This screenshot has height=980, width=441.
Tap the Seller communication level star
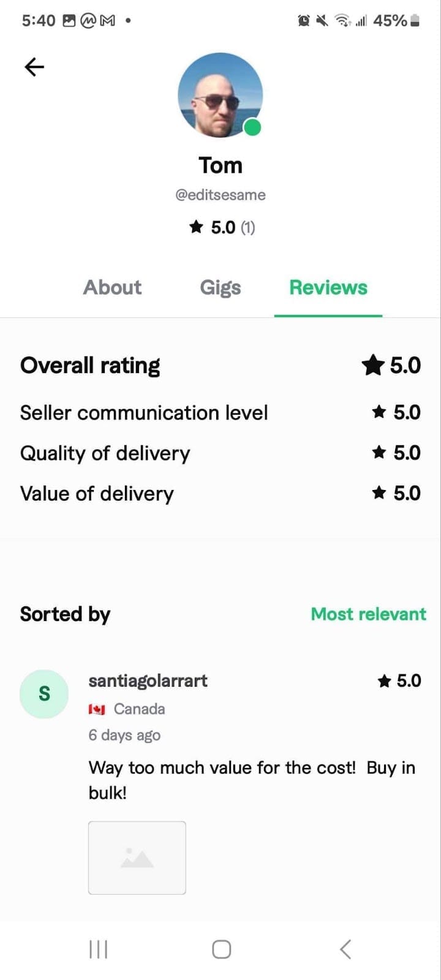coord(379,412)
